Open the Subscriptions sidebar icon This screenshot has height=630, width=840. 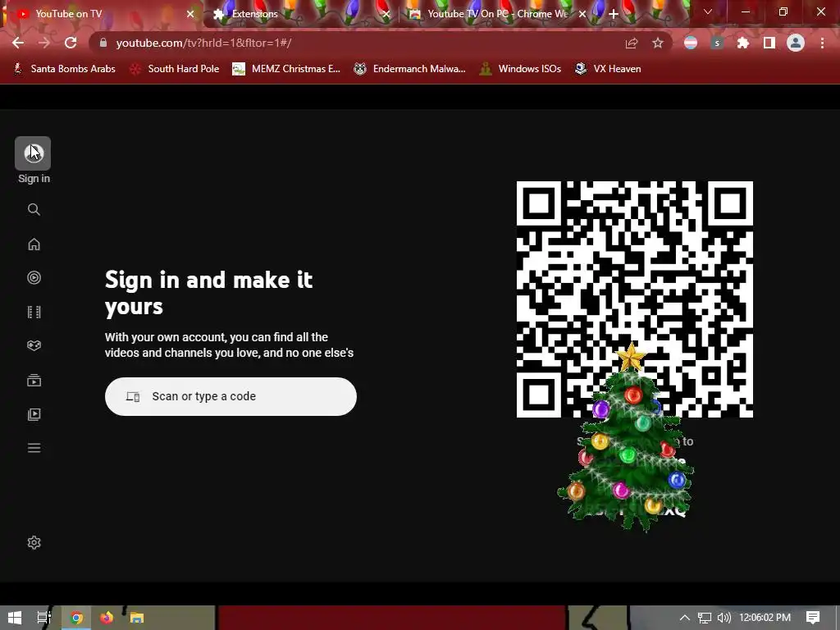pos(34,381)
